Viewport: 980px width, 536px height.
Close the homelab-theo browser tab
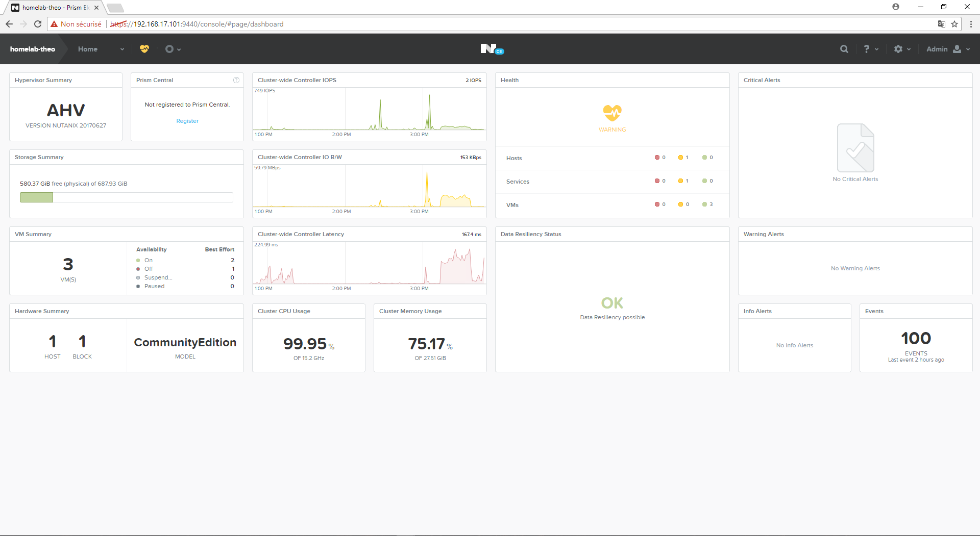96,8
